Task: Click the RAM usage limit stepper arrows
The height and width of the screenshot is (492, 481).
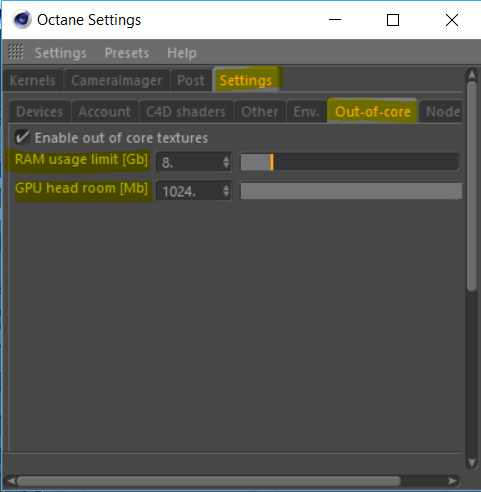Action: [226, 162]
